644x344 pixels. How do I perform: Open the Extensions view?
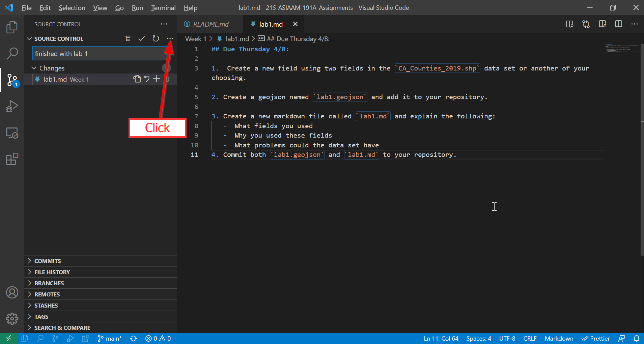coord(12,159)
